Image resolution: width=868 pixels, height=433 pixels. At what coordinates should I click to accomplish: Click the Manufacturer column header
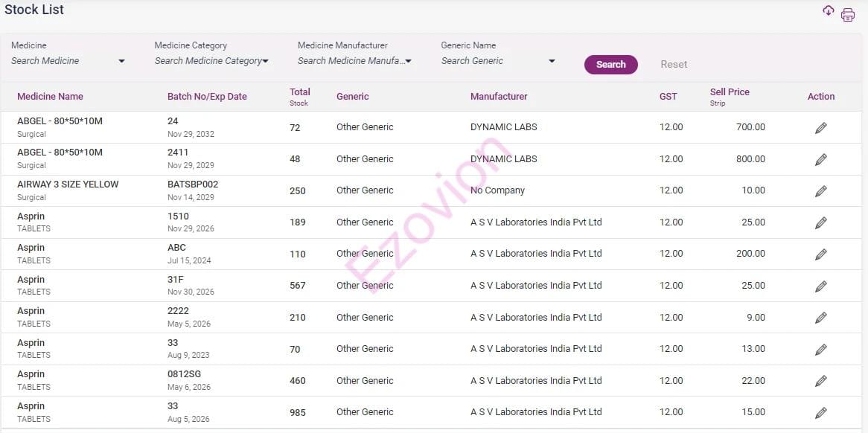(499, 97)
